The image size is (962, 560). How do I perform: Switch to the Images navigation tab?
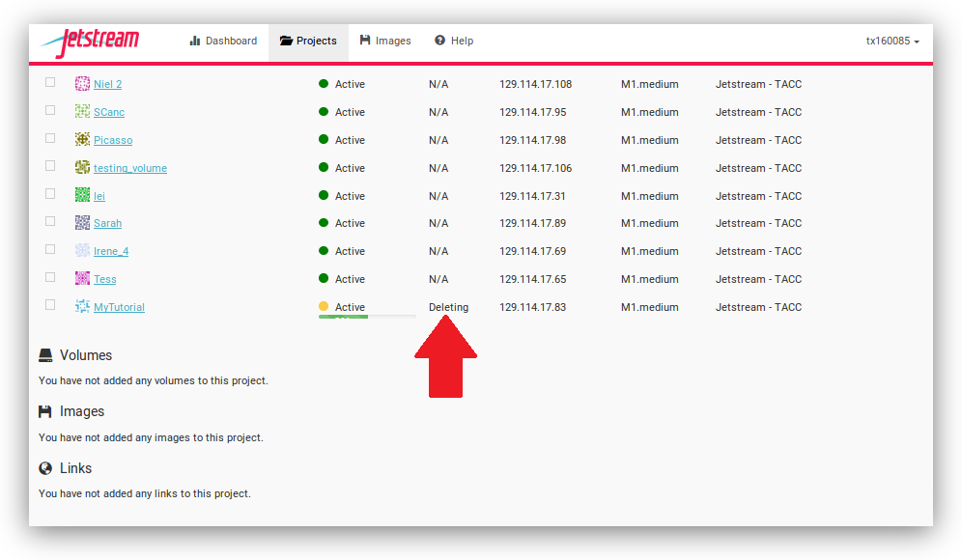pyautogui.click(x=384, y=42)
